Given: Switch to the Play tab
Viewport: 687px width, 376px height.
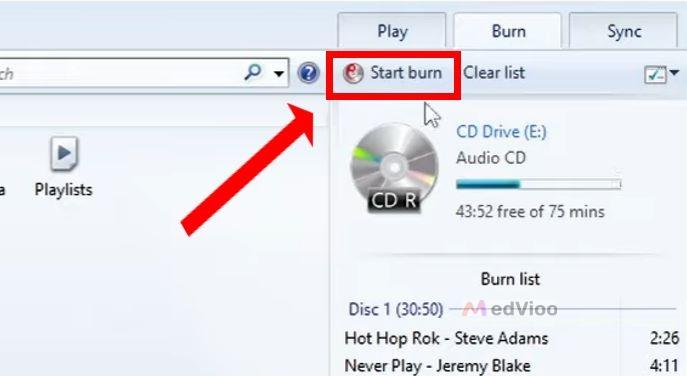Looking at the screenshot, I should [392, 31].
